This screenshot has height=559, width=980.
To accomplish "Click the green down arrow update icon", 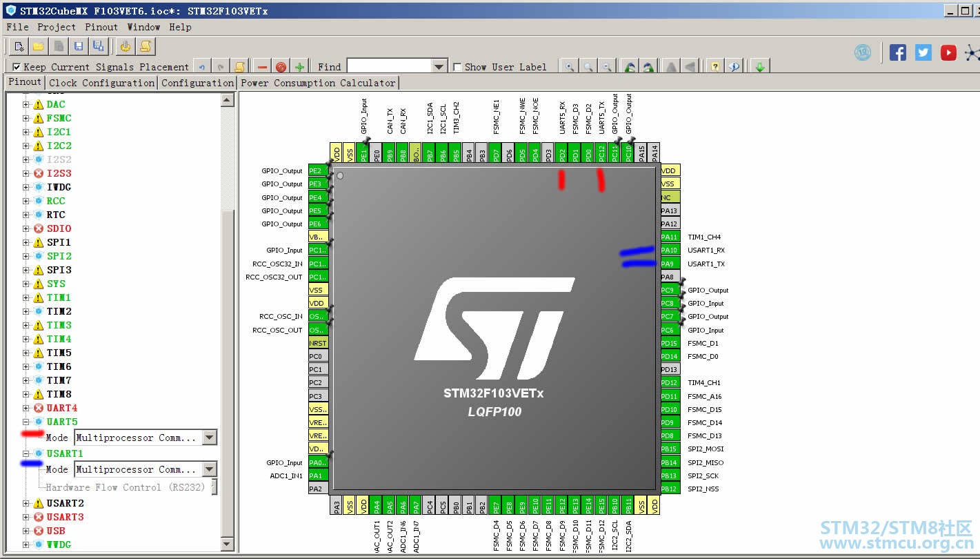I will 759,67.
